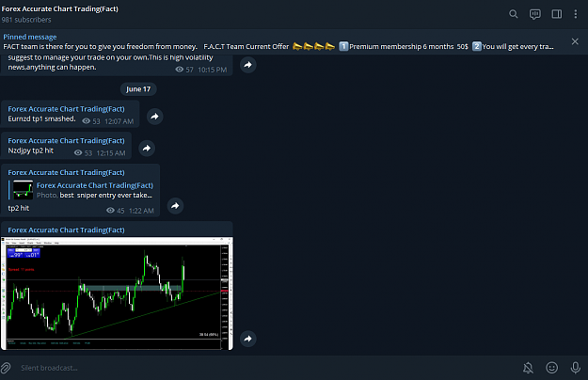Image resolution: width=588 pixels, height=380 pixels.
Task: Forward the chart photo message
Action: [x=247, y=339]
